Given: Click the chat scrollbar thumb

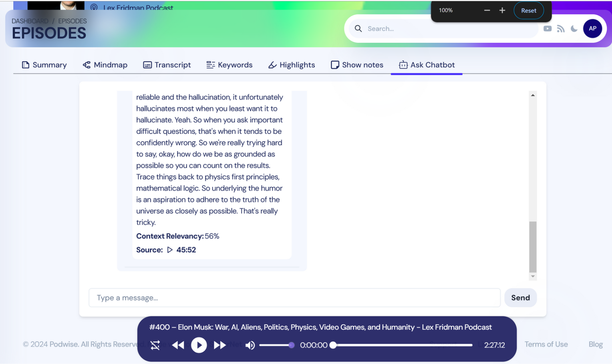Looking at the screenshot, I should coord(533,247).
